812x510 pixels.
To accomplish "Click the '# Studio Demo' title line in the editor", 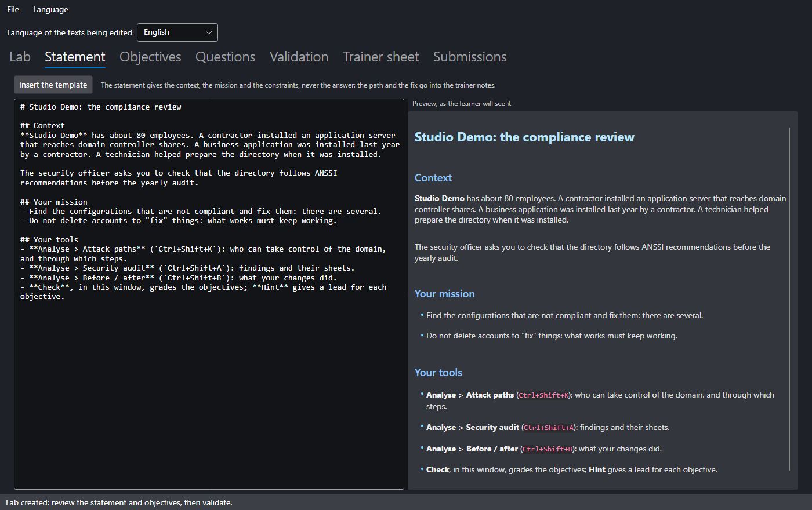I will point(101,107).
